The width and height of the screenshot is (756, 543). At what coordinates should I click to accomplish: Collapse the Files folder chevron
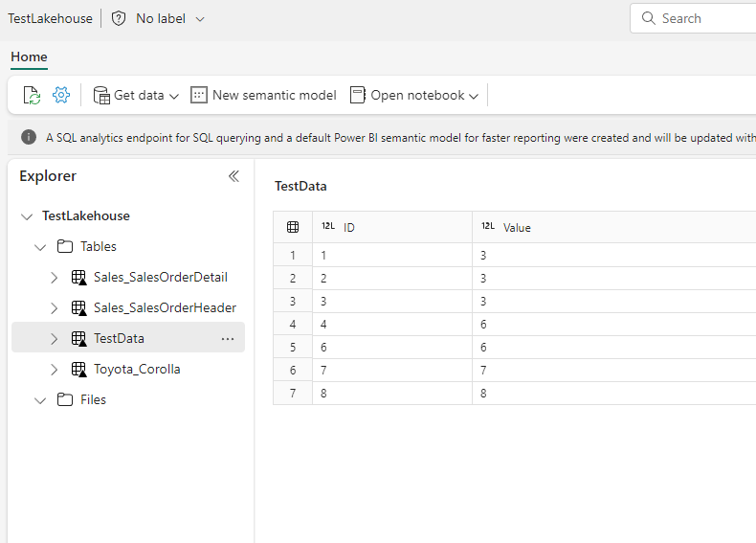[x=40, y=400]
